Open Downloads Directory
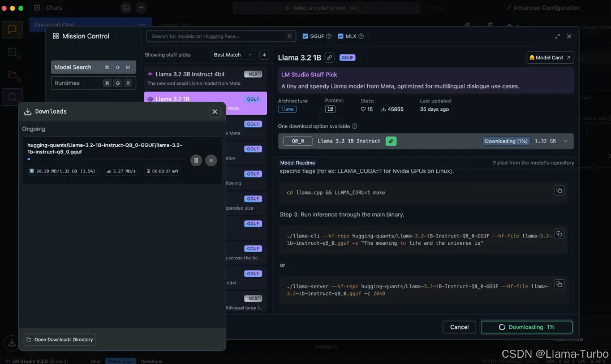The height and width of the screenshot is (364, 611). [59, 340]
